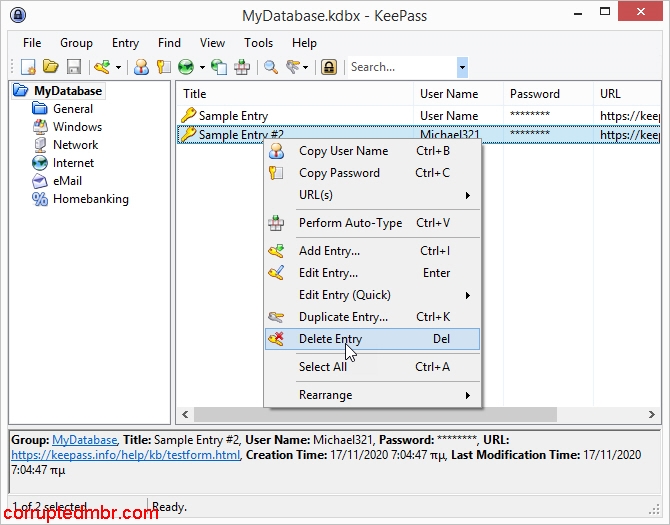Image resolution: width=670 pixels, height=525 pixels.
Task: Click the Copy User Name toolbar icon
Action: pyautogui.click(x=141, y=67)
